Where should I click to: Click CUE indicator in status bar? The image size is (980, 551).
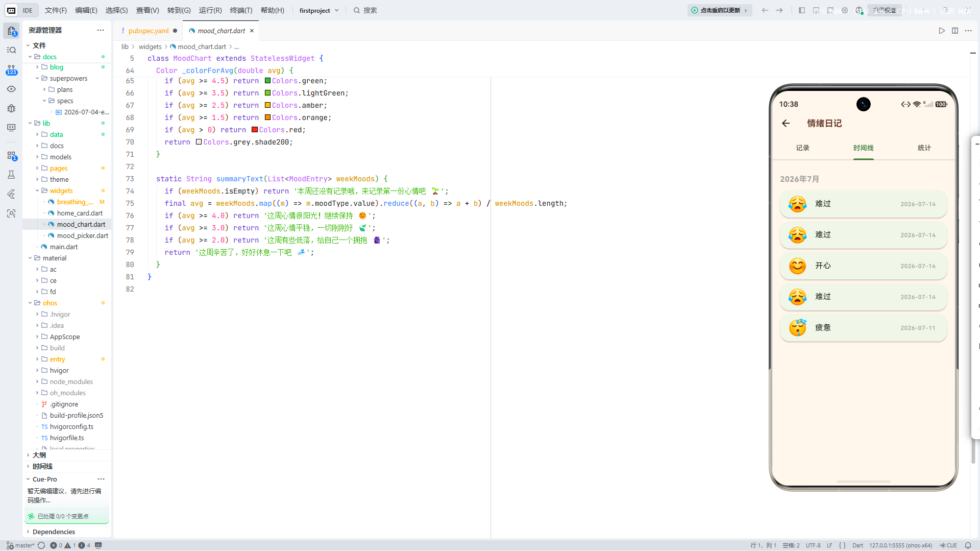(948, 545)
